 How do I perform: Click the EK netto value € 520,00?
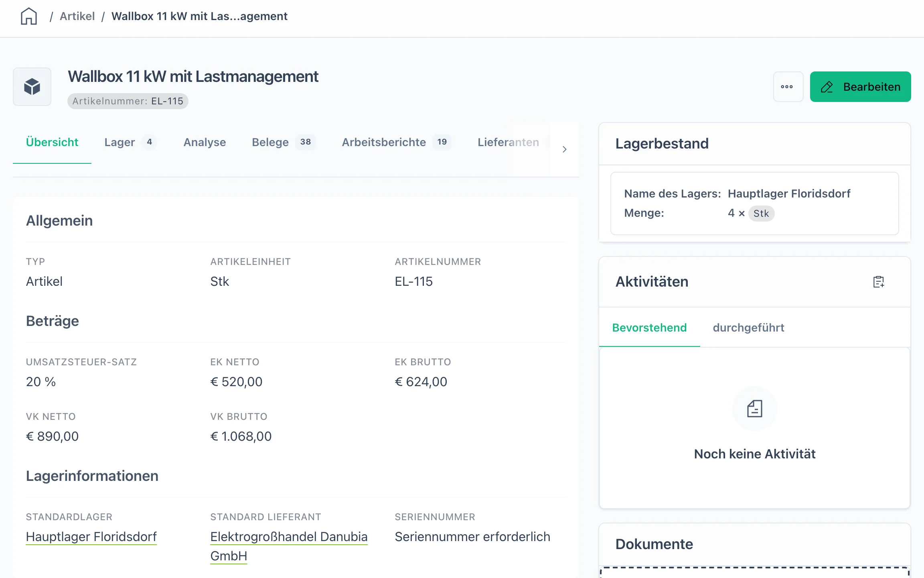(x=236, y=382)
